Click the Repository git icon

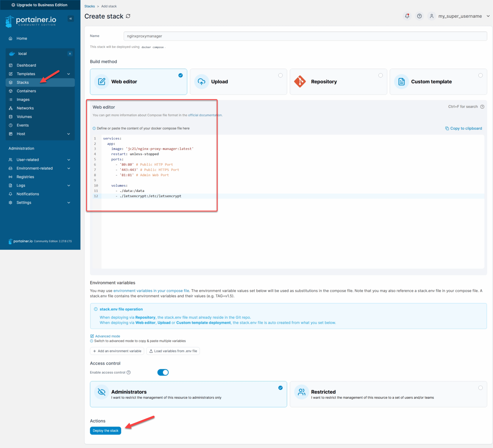point(300,82)
